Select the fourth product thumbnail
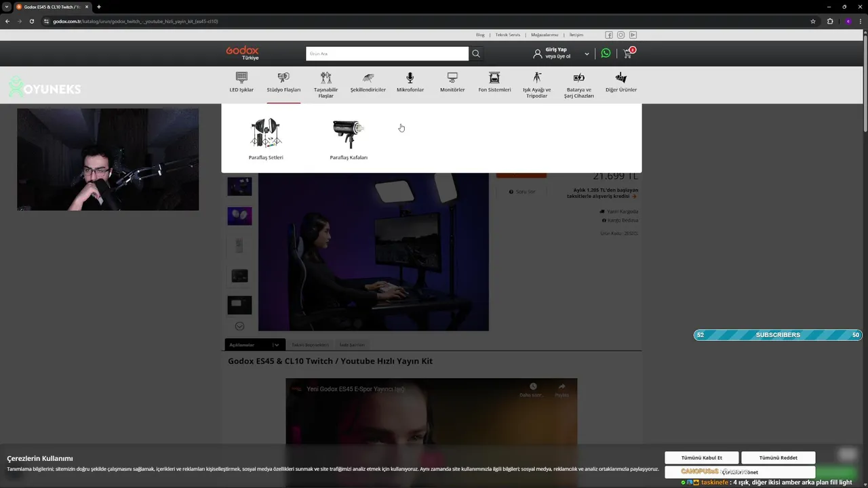The height and width of the screenshot is (488, 868). [239, 275]
